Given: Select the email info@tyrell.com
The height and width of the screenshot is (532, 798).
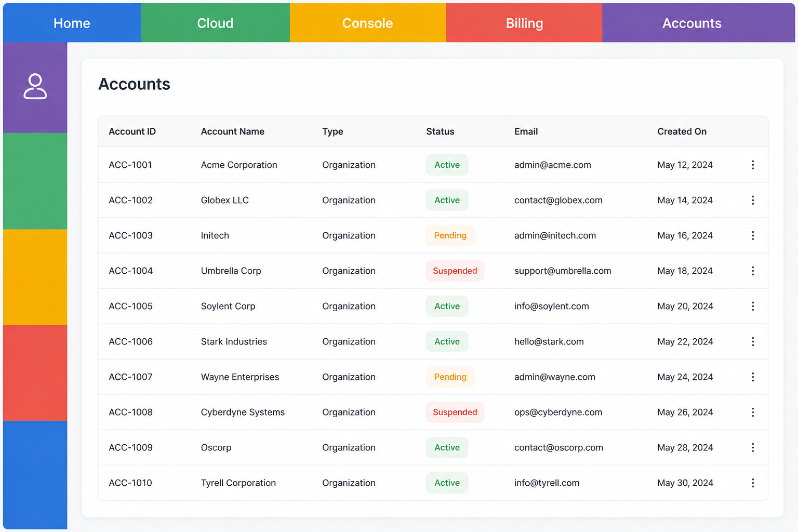Looking at the screenshot, I should point(547,483).
